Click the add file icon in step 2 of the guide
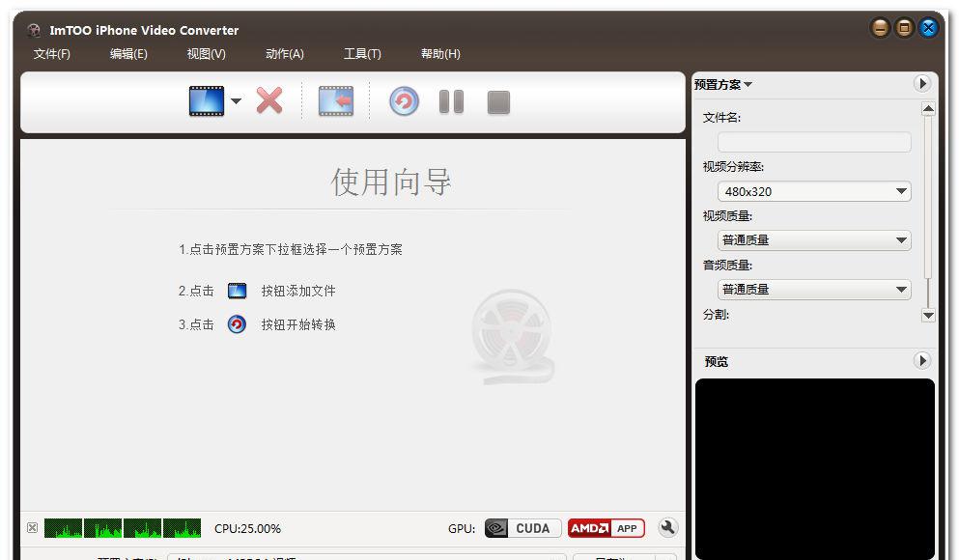 coord(237,291)
